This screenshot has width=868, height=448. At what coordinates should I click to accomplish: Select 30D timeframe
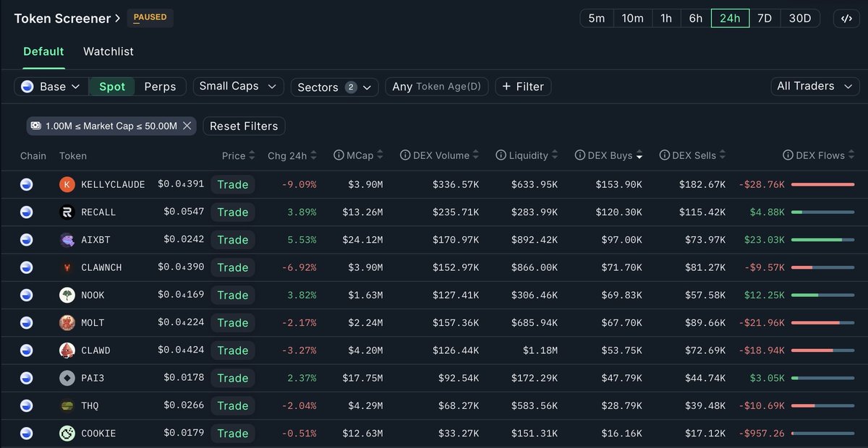(x=800, y=18)
